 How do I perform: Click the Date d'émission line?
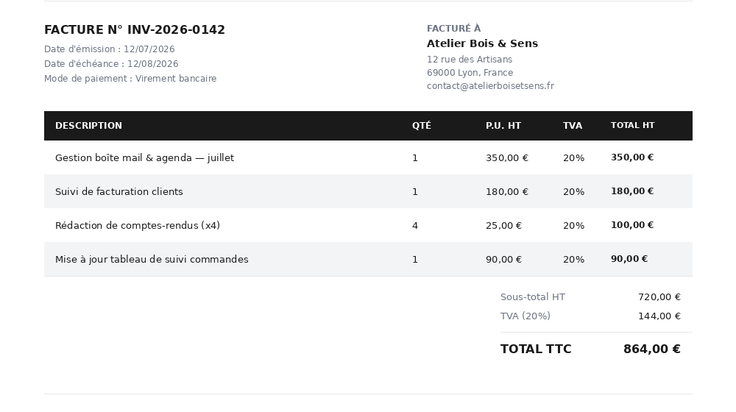point(109,49)
